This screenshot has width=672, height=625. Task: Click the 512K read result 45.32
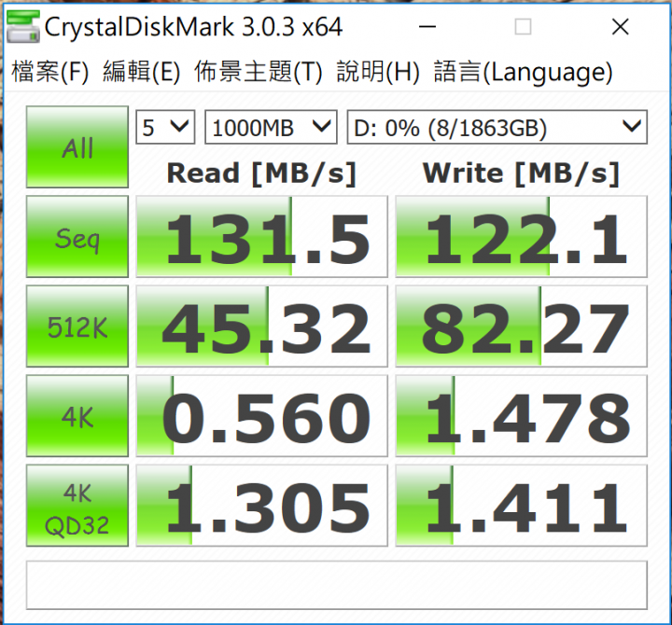click(262, 326)
